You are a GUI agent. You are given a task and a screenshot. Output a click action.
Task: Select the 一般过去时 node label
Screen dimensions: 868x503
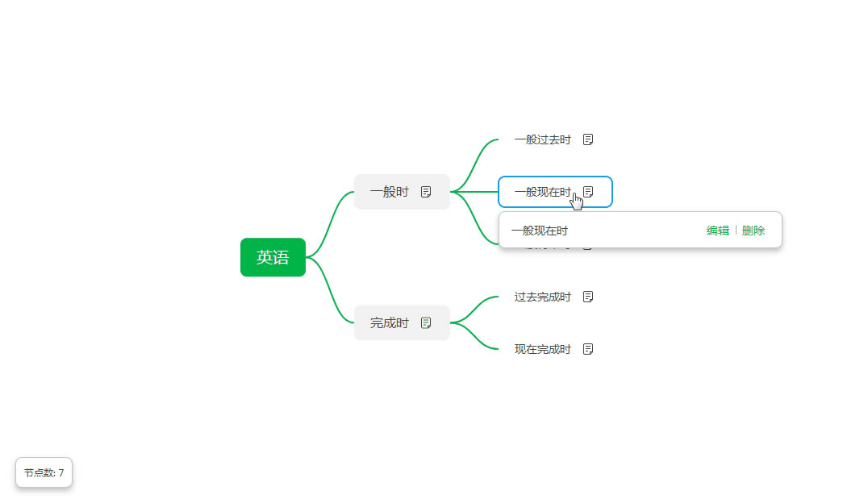pyautogui.click(x=542, y=139)
